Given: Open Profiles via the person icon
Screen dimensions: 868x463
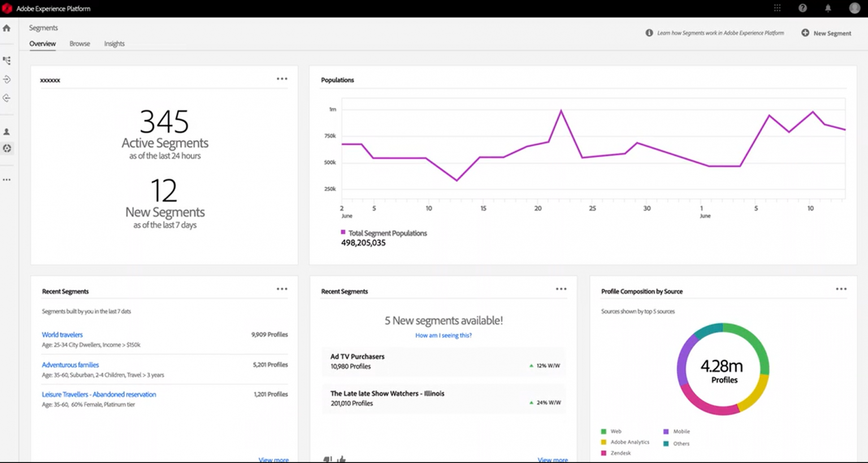Looking at the screenshot, I should click(x=7, y=131).
